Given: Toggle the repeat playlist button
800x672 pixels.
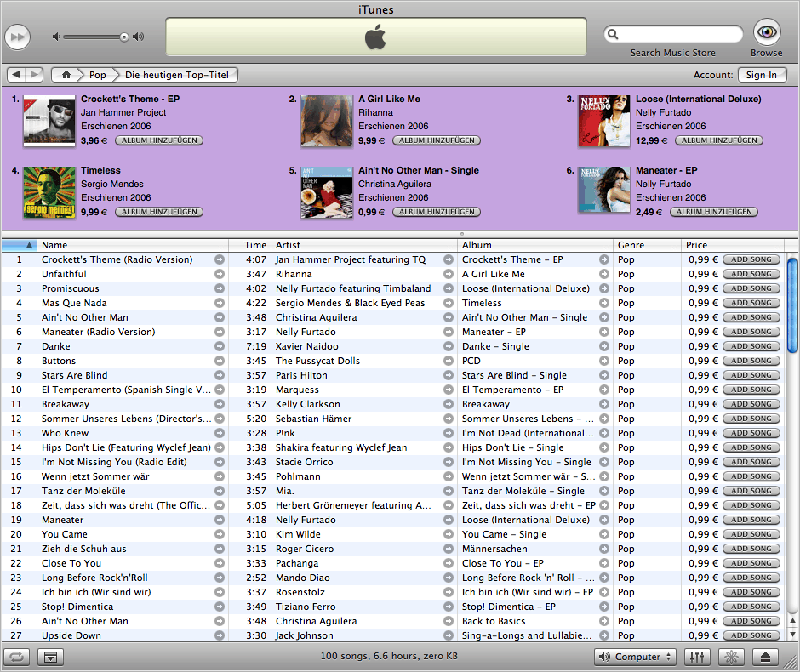Looking at the screenshot, I should (x=17, y=657).
